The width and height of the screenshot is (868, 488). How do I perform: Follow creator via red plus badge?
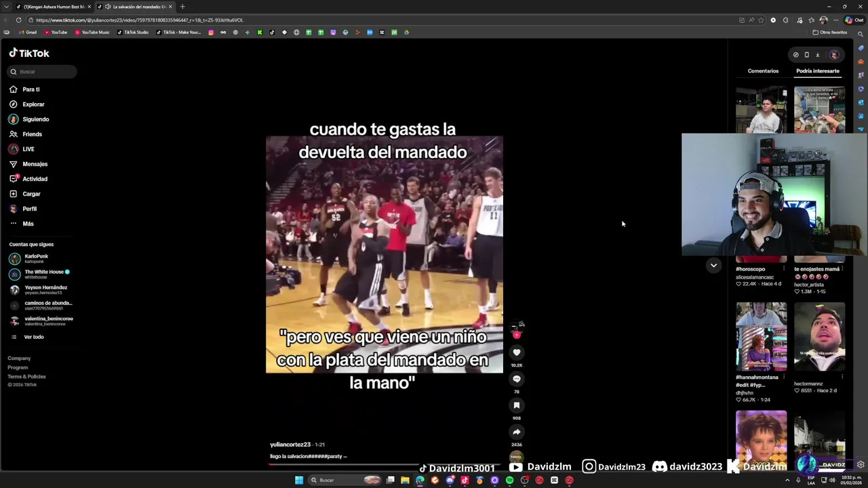(517, 335)
